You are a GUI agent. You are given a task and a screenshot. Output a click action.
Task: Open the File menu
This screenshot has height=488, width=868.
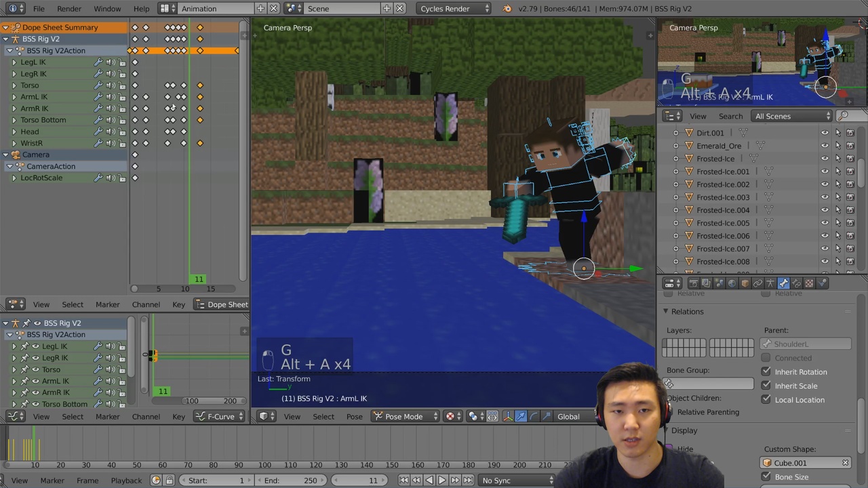pyautogui.click(x=39, y=9)
